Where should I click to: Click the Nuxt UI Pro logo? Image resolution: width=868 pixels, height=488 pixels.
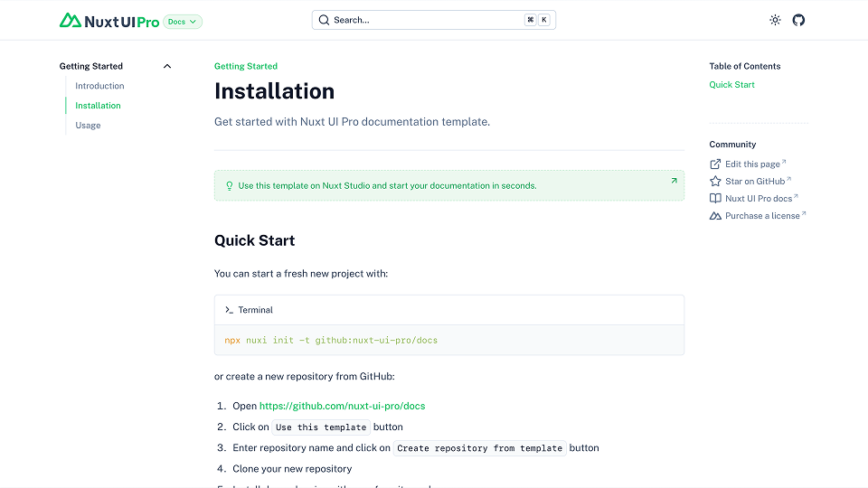(108, 20)
